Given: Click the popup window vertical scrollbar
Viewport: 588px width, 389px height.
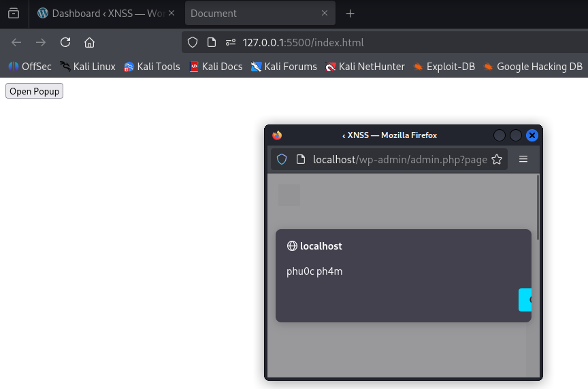Looking at the screenshot, I should point(538,211).
